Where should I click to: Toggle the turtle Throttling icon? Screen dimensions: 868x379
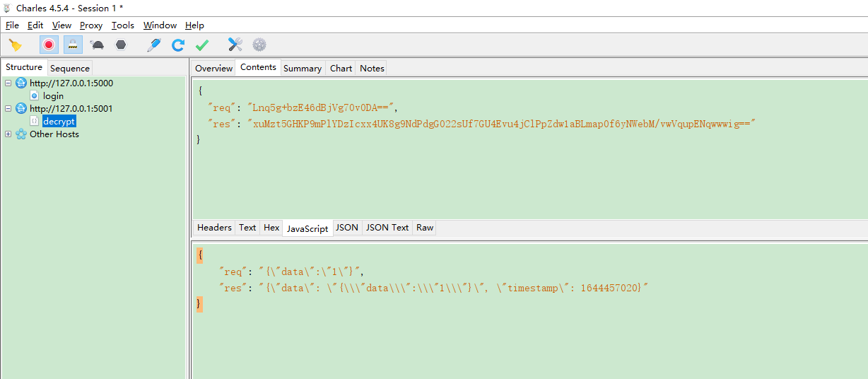pyautogui.click(x=98, y=45)
